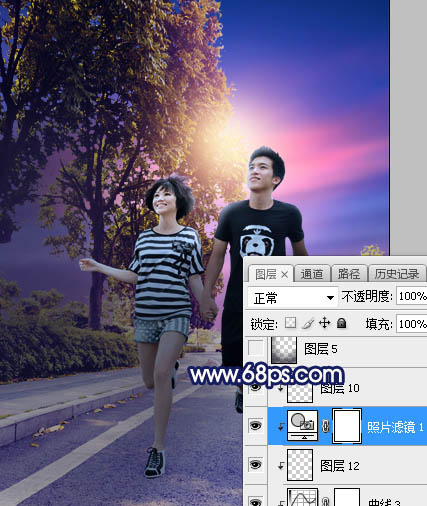Switch to the 路径 tab
The image size is (427, 506).
[x=349, y=274]
